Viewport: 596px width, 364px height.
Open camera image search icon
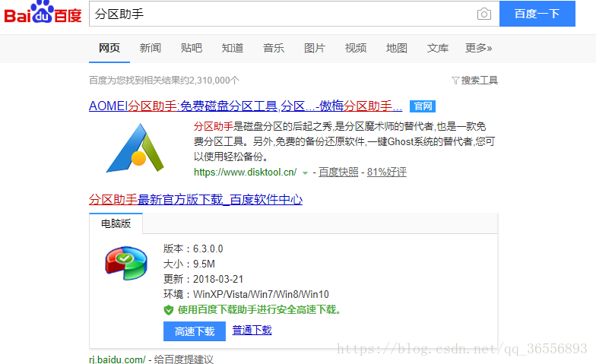tap(483, 14)
